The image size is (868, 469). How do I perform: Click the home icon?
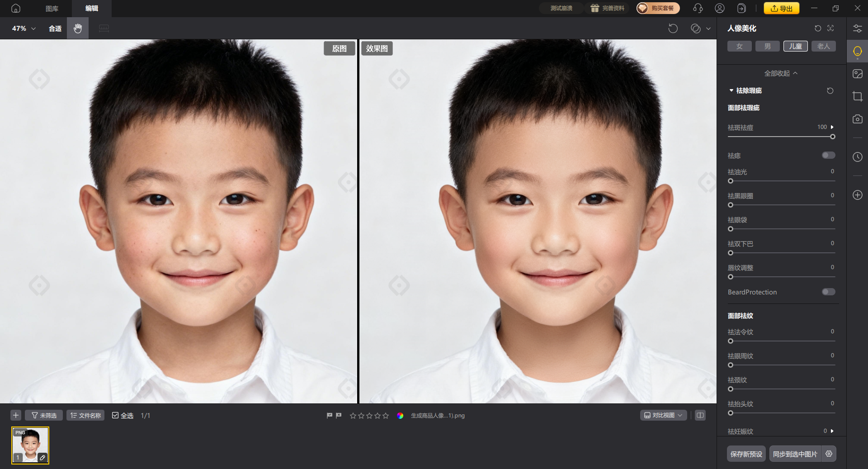coord(16,8)
